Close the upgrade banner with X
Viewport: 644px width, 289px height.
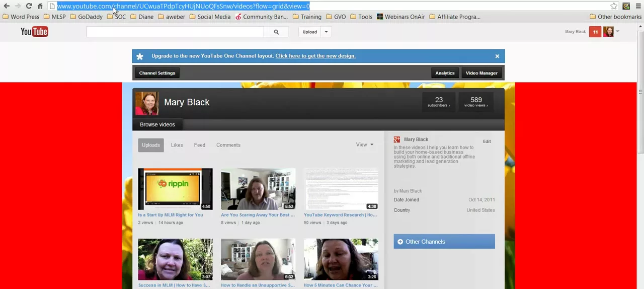click(x=497, y=56)
